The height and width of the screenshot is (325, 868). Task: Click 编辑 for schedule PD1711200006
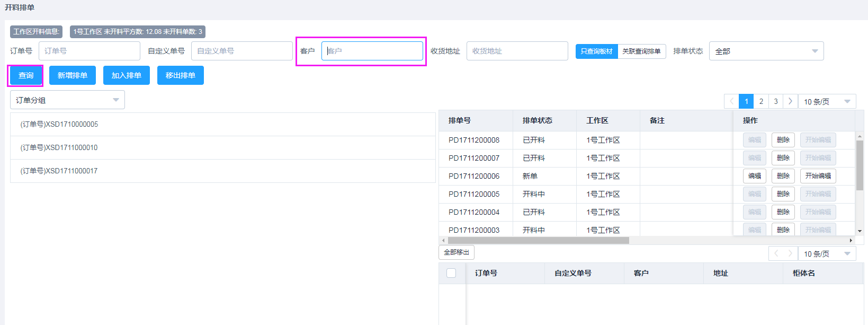point(754,176)
